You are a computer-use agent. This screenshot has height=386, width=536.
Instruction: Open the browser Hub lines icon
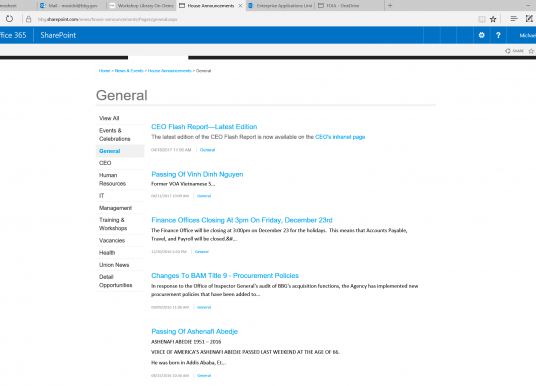pos(513,19)
